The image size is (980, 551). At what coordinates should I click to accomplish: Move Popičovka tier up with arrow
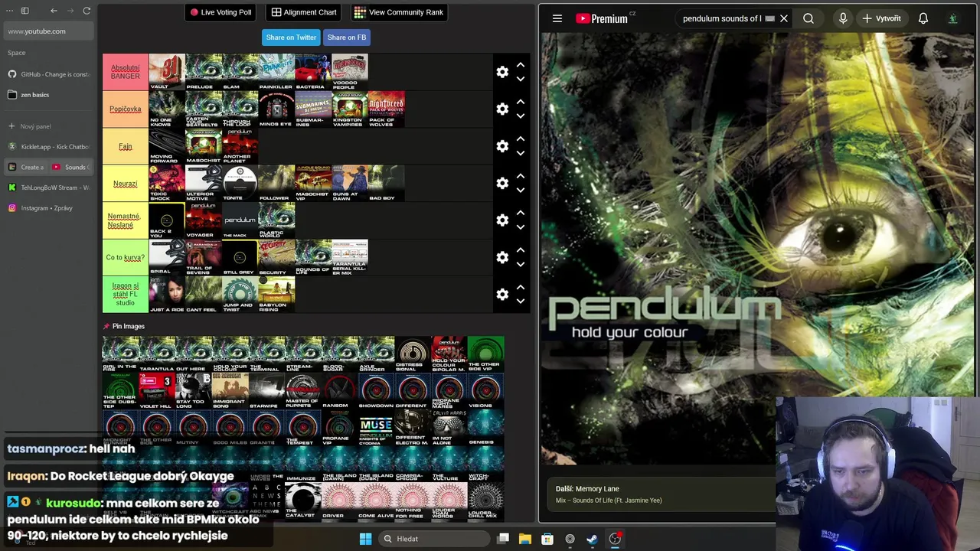pyautogui.click(x=521, y=102)
